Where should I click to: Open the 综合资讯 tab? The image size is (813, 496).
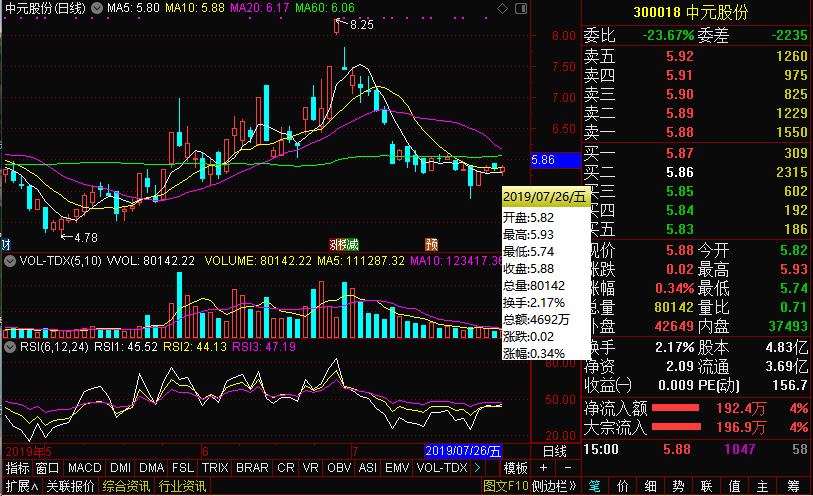pyautogui.click(x=126, y=486)
